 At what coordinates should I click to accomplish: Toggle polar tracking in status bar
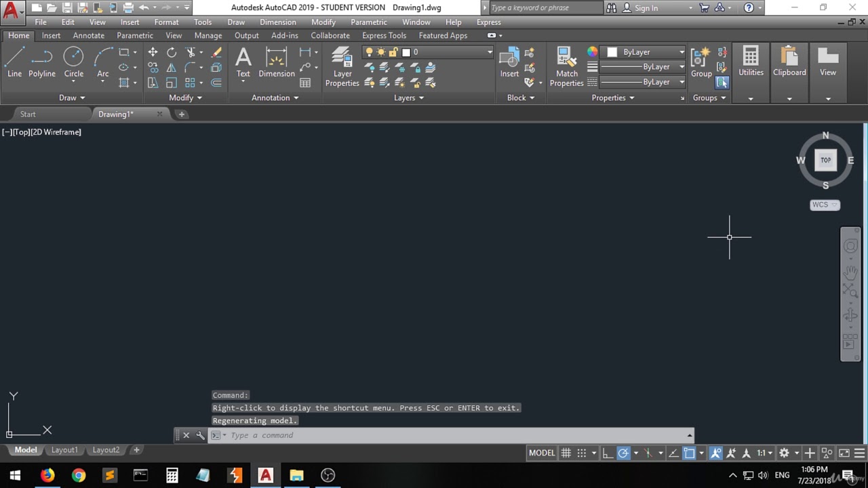pos(623,453)
